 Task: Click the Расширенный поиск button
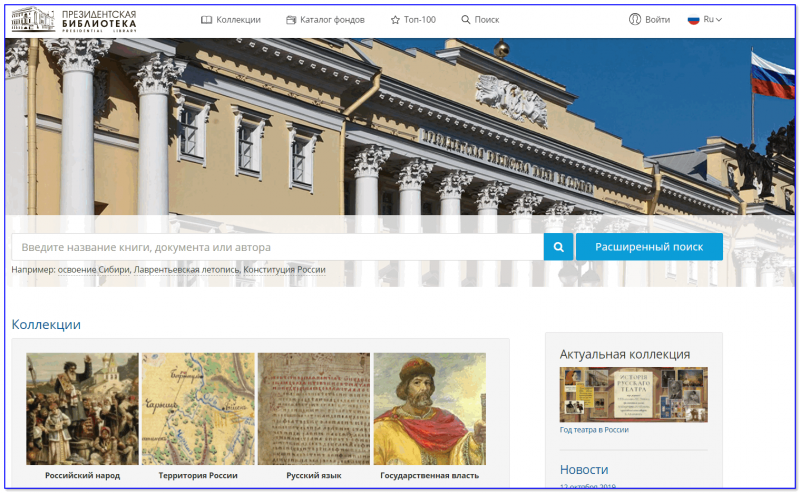[649, 247]
